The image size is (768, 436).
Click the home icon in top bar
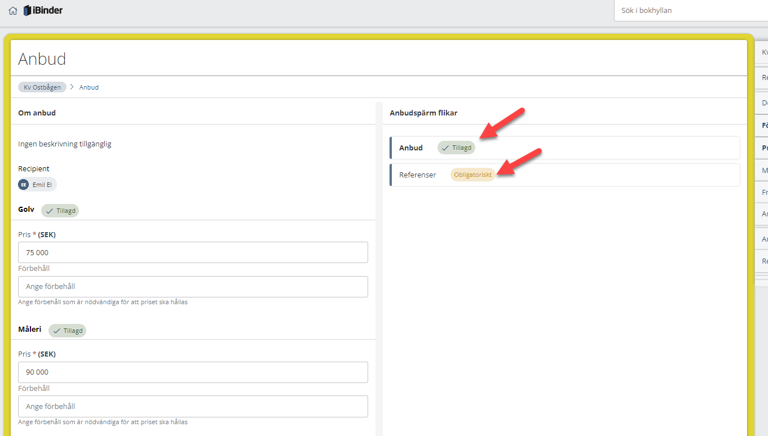(x=13, y=11)
